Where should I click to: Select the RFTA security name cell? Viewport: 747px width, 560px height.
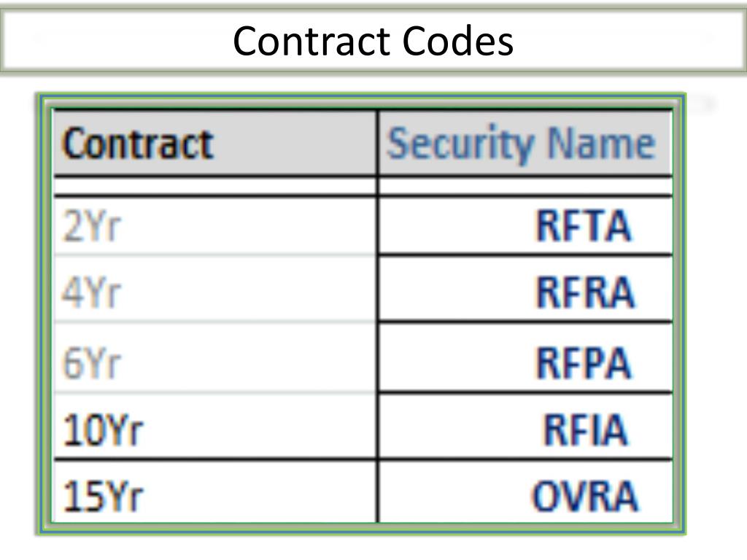(525, 226)
